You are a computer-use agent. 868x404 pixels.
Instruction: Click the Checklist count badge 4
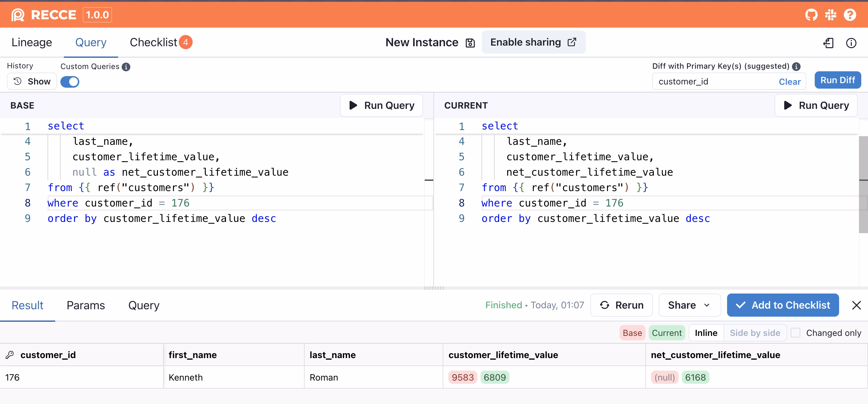point(186,42)
